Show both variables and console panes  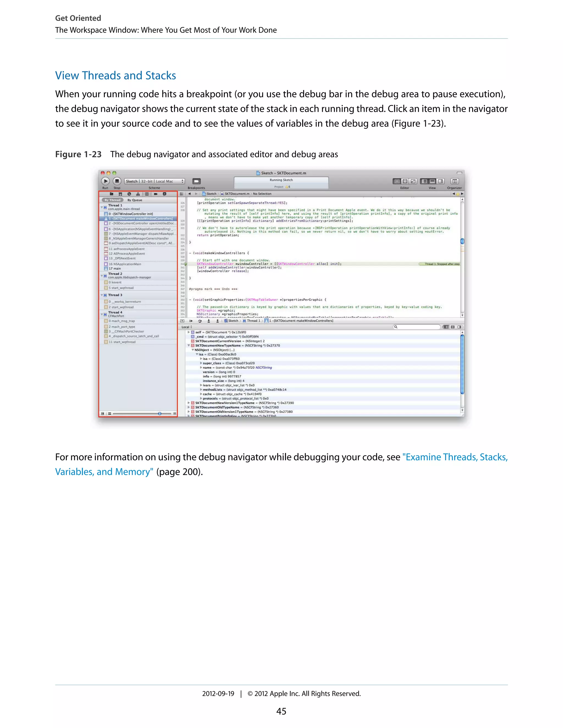pos(452,327)
